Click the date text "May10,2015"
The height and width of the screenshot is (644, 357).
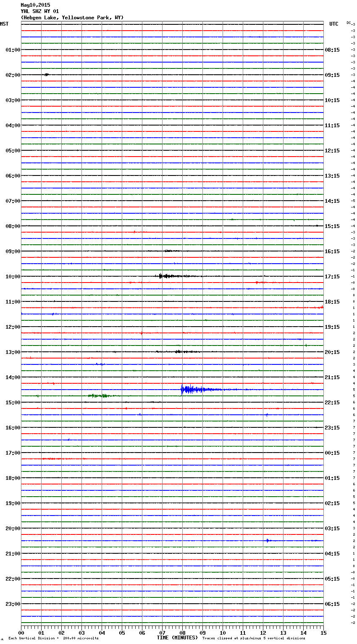point(35,5)
